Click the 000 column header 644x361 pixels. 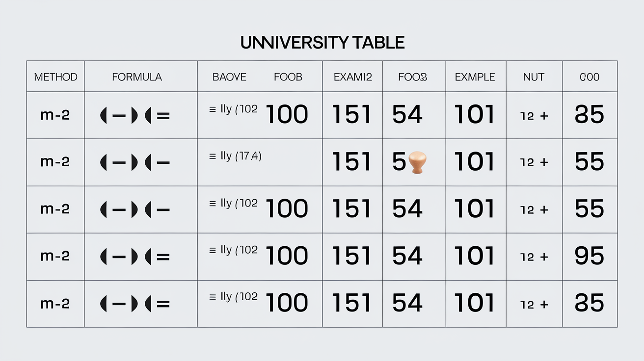pyautogui.click(x=590, y=77)
